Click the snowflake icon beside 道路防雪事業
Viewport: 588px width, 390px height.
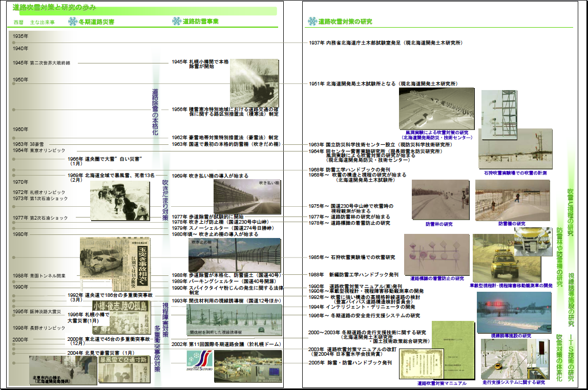tap(176, 21)
